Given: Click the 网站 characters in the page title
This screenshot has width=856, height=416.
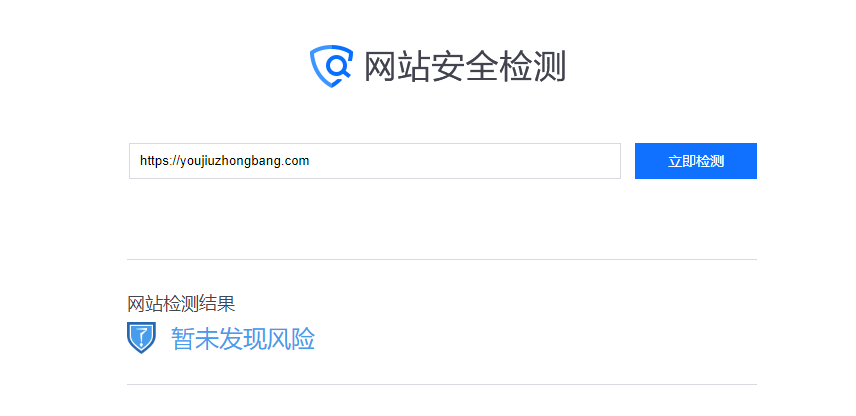Looking at the screenshot, I should tap(397, 66).
